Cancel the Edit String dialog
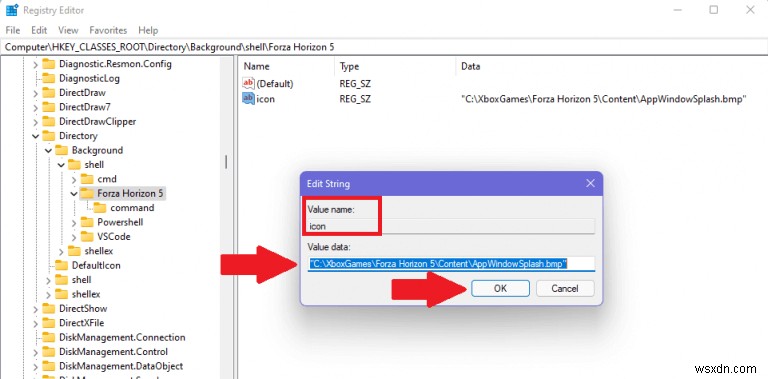This screenshot has height=379, width=768. coord(565,288)
